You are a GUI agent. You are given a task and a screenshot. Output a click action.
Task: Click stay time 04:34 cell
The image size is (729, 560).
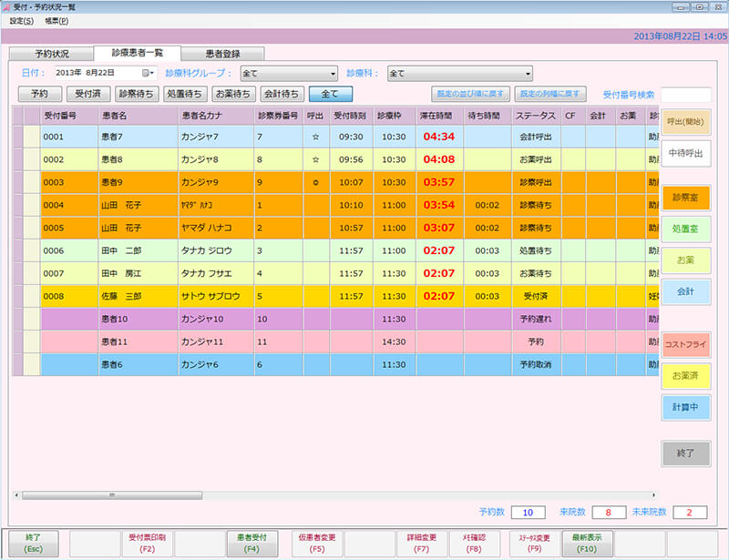tap(439, 137)
